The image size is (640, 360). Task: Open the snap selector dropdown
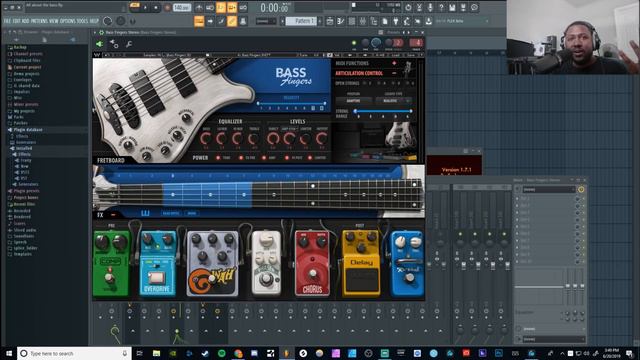(x=265, y=21)
